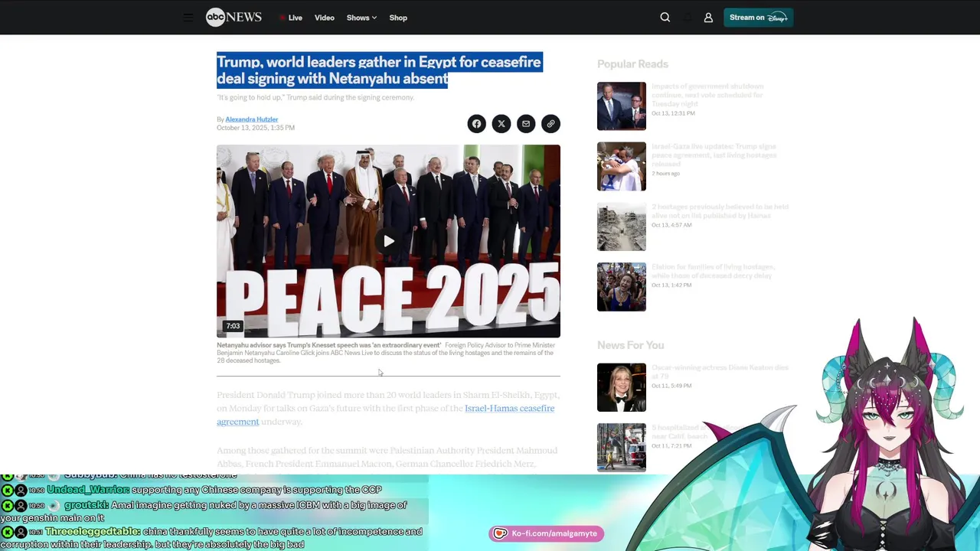The image size is (980, 551).
Task: Read 'Impacts of government shutdown continue' headline
Action: coord(708,95)
